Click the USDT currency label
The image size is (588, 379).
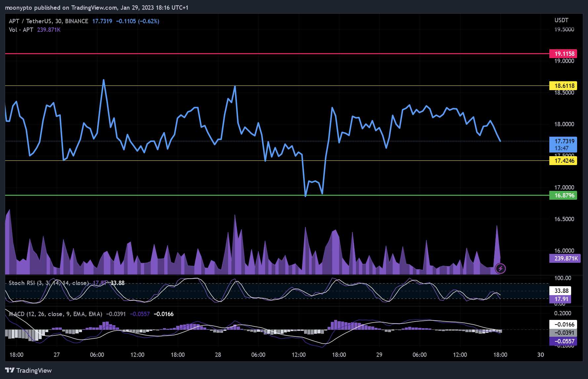pyautogui.click(x=561, y=20)
